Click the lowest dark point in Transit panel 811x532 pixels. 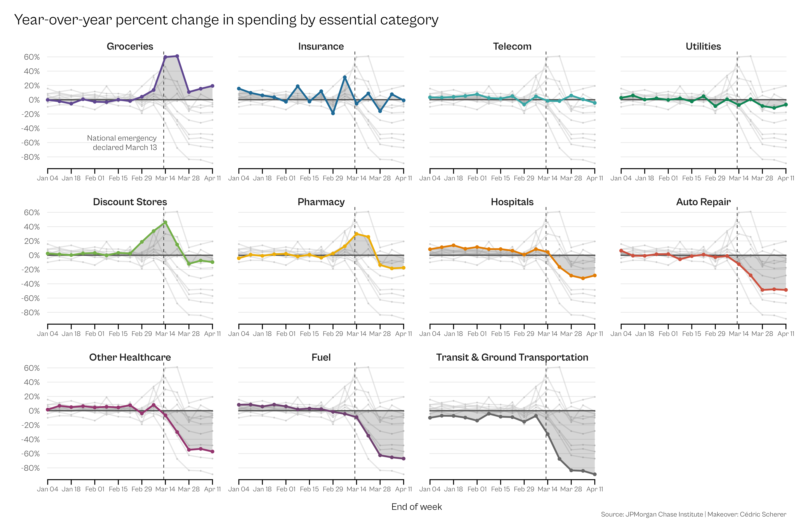pos(595,474)
